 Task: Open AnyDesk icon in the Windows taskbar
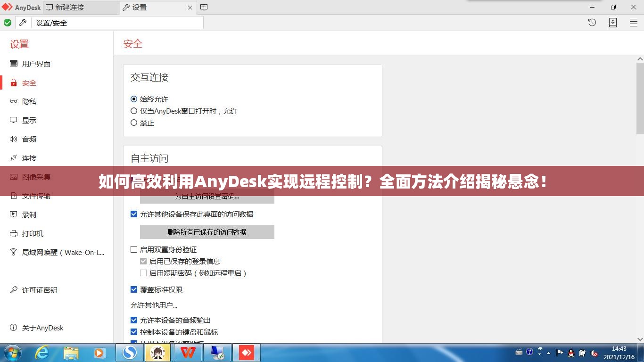pyautogui.click(x=246, y=352)
